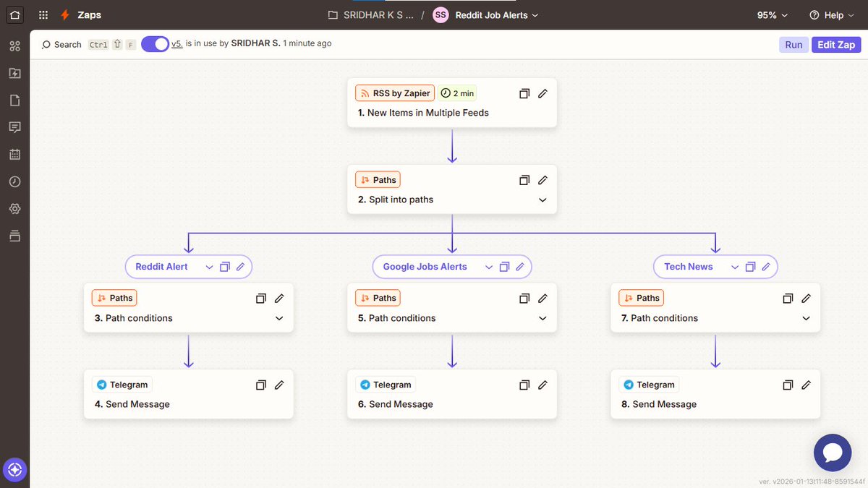Screen dimensions: 868x488
Task: Open the chat support bubble
Action: (833, 453)
